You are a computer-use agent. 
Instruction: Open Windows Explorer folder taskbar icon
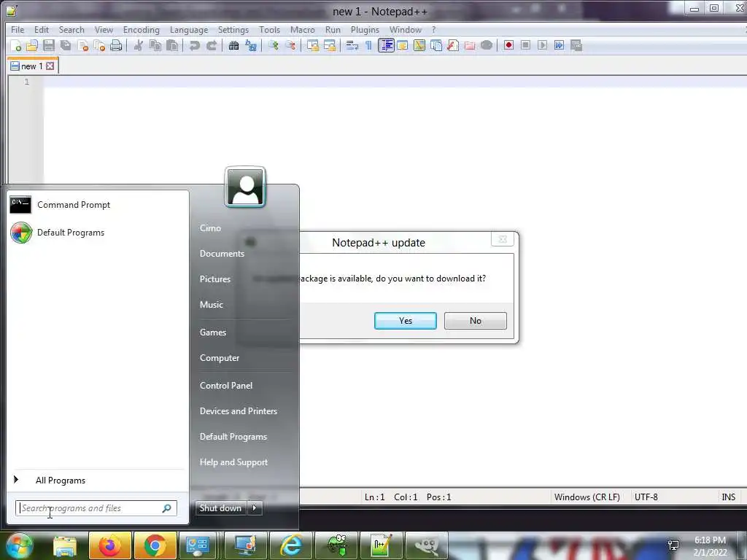[65, 545]
